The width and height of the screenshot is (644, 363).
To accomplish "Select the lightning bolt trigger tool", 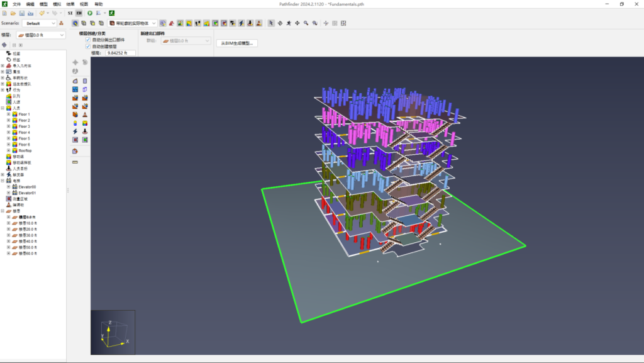I will click(x=75, y=131).
